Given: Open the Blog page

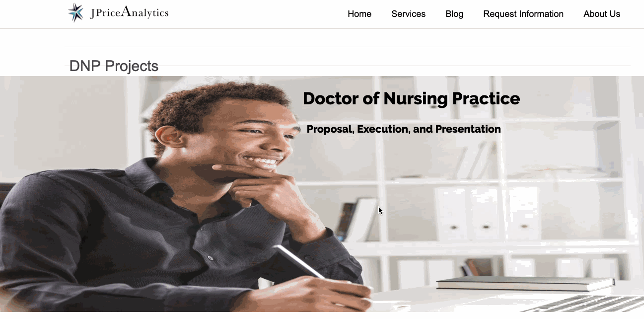Looking at the screenshot, I should click(454, 14).
